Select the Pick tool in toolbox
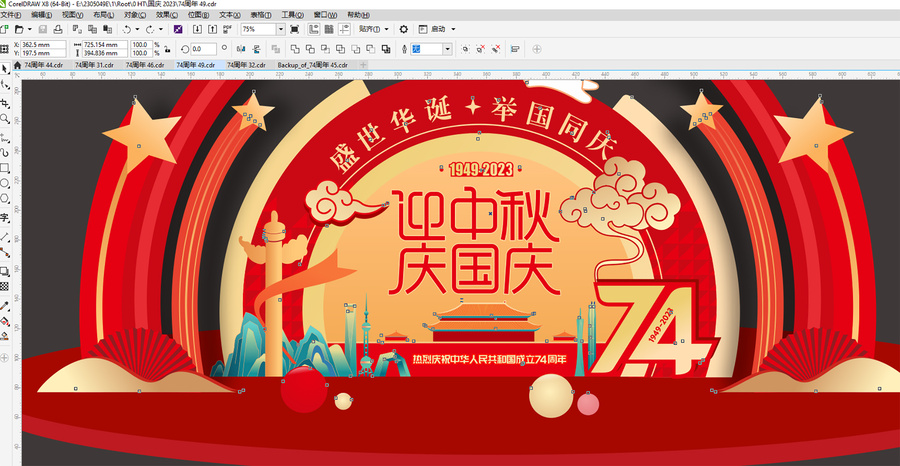The height and width of the screenshot is (466, 900). 5,69
